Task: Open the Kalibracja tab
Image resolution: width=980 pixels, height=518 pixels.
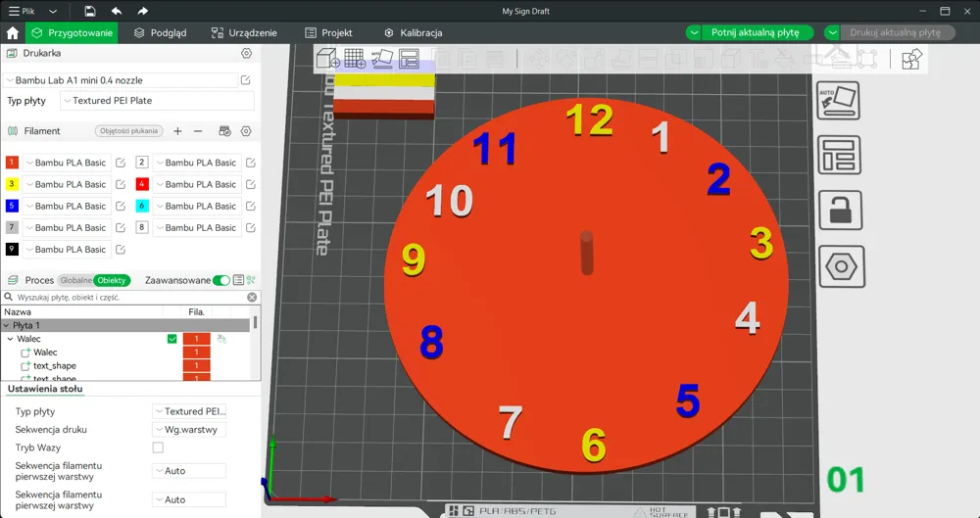Action: tap(414, 32)
